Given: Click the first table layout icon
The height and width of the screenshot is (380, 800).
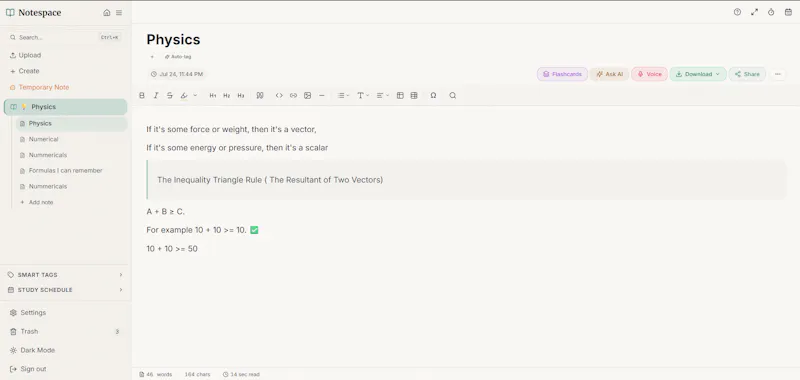Looking at the screenshot, I should tap(400, 95).
